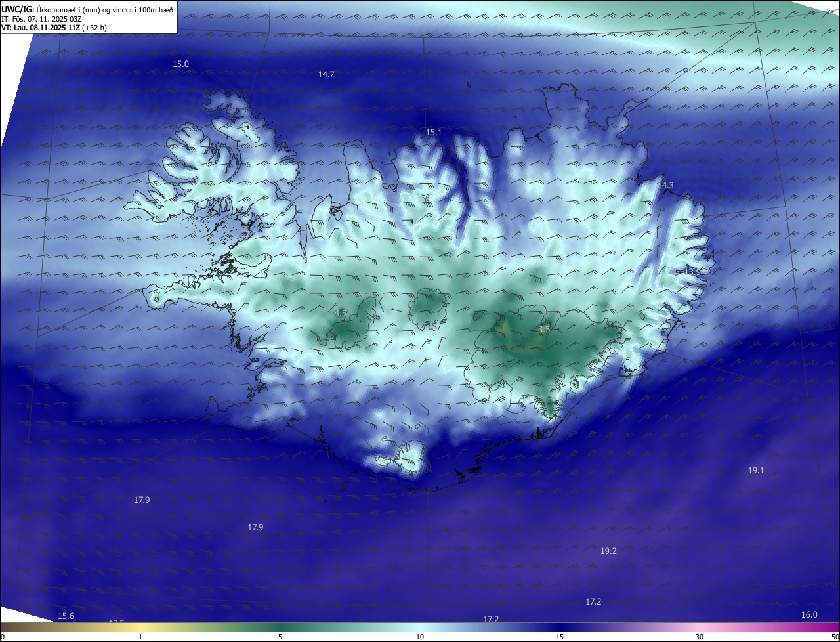840x642 pixels.
Task: Click the '5' tick on the color scale
Action: (x=280, y=637)
